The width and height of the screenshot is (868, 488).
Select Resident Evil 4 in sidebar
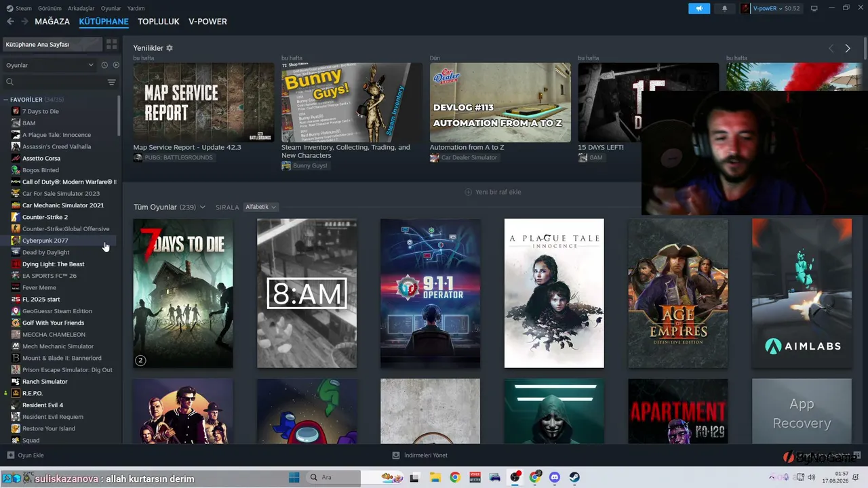point(43,405)
